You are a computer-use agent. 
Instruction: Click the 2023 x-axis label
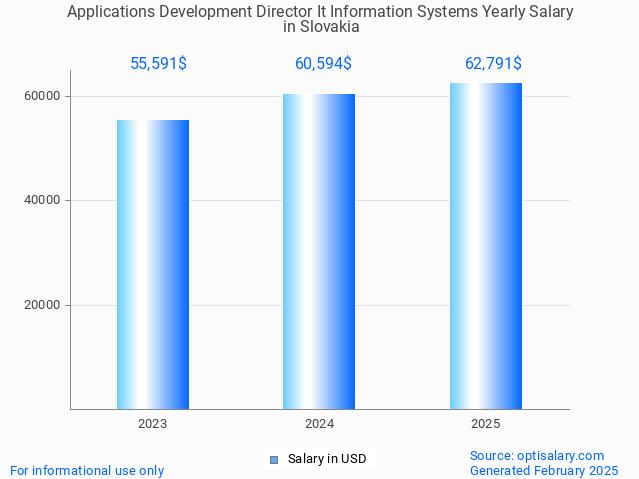pos(153,424)
